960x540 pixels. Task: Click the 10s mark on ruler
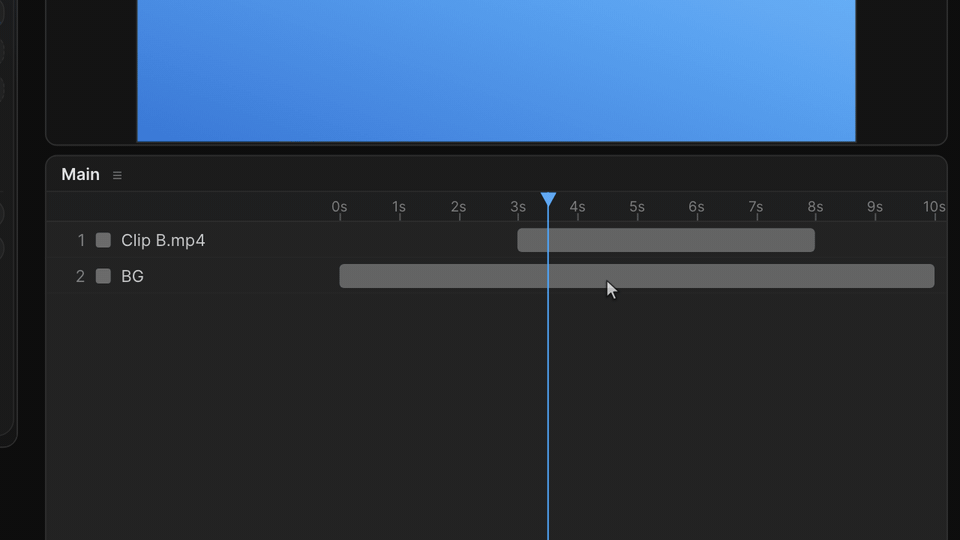[934, 207]
